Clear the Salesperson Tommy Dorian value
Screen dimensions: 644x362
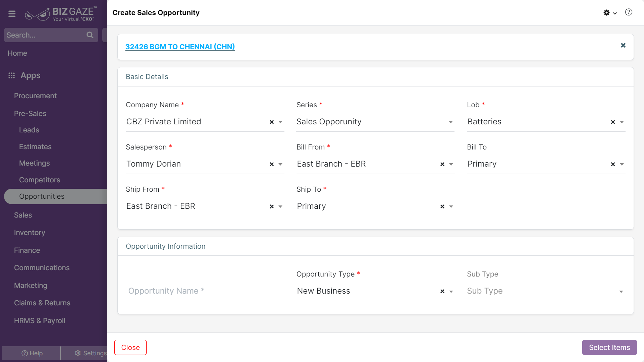pos(272,164)
